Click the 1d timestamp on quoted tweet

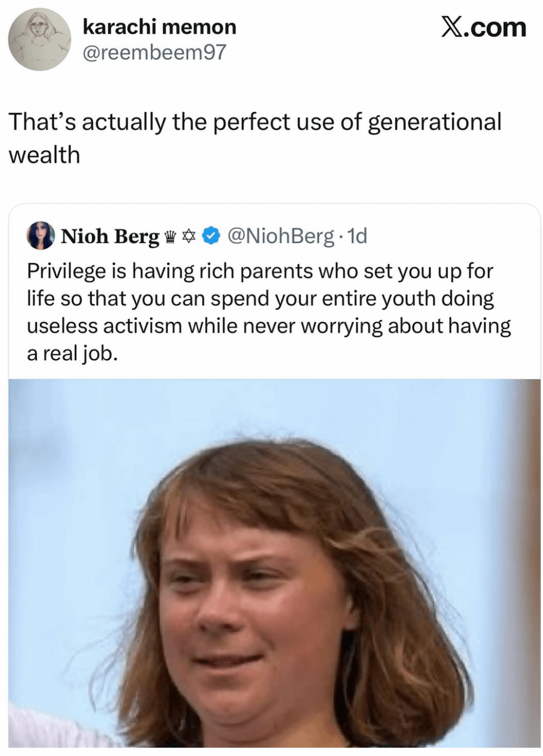tap(358, 235)
